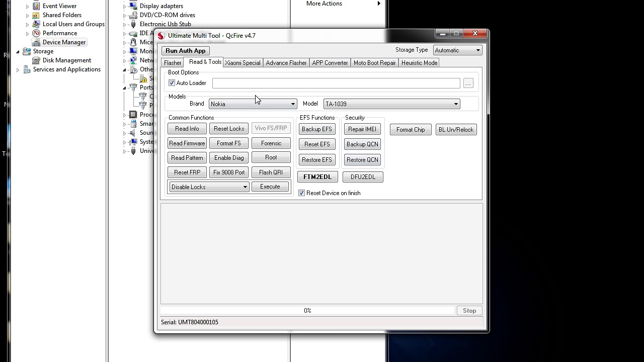Switch to Moto Boot Repair tab
The height and width of the screenshot is (362, 644).
point(375,63)
